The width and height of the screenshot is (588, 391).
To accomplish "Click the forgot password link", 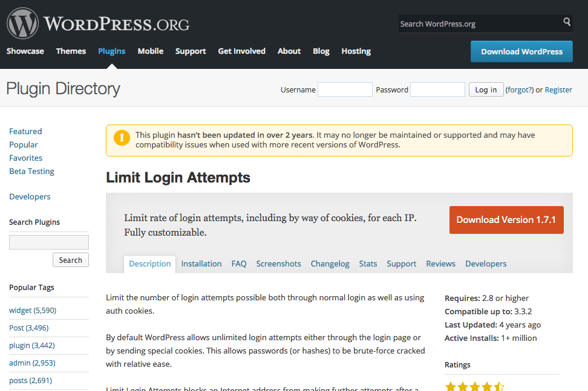I will pos(520,89).
